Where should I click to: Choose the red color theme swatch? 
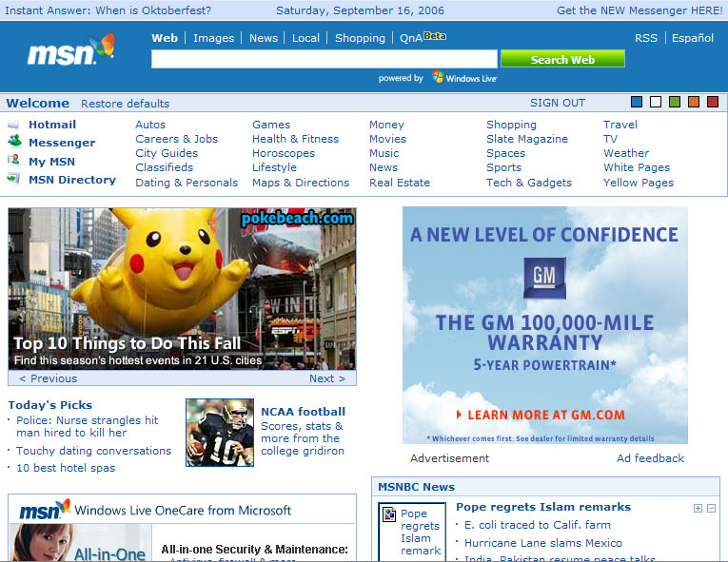point(713,102)
